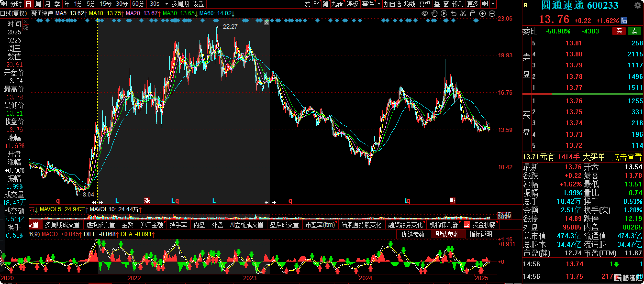
Task: Click the PK compare button
Action: pyautogui.click(x=316, y=4)
